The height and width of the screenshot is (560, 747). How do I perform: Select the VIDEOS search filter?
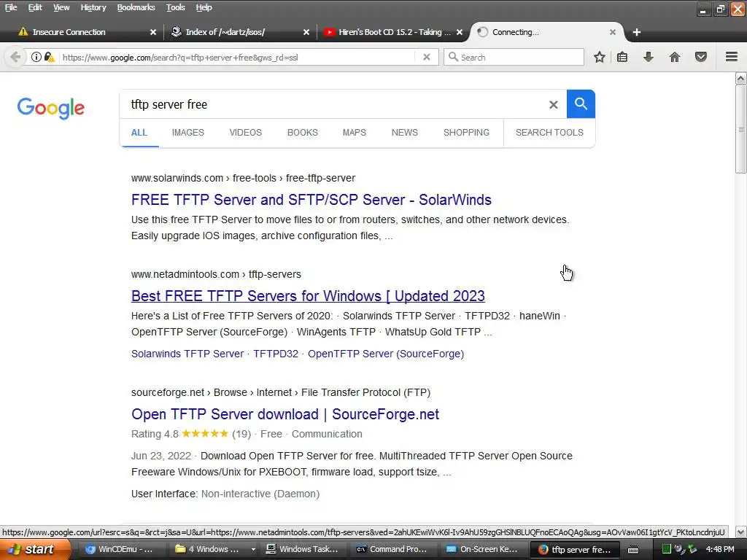pos(246,133)
